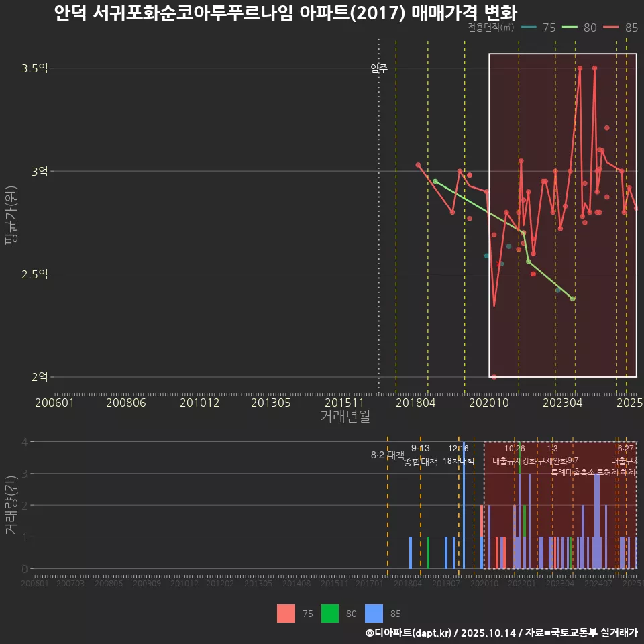Click the lowest data point at 2억
This screenshot has width=644, height=644.
pyautogui.click(x=494, y=377)
